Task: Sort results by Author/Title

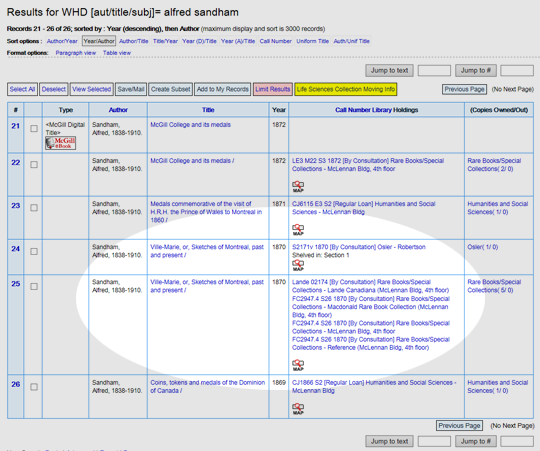Action: [134, 41]
